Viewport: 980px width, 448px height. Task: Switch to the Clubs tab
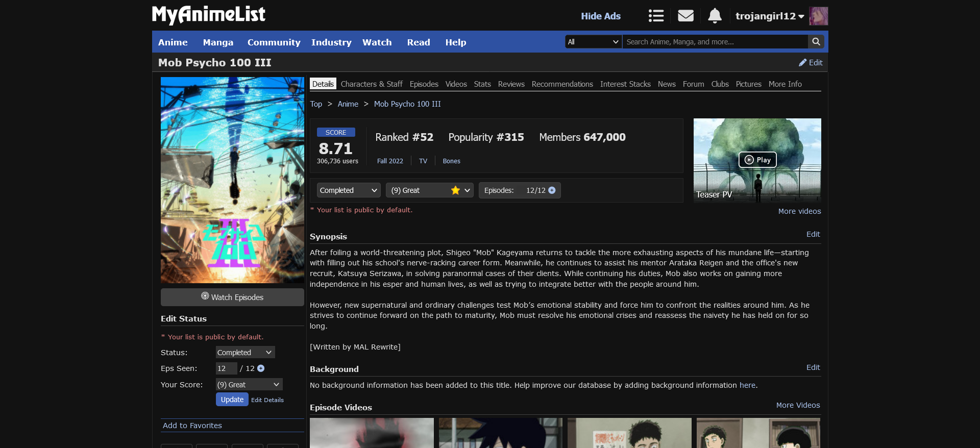pos(720,84)
